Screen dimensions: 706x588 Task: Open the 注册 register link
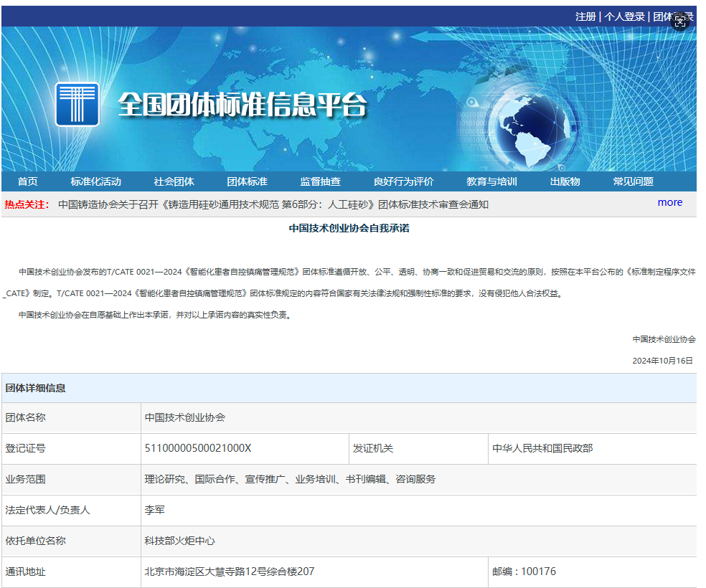coord(585,16)
